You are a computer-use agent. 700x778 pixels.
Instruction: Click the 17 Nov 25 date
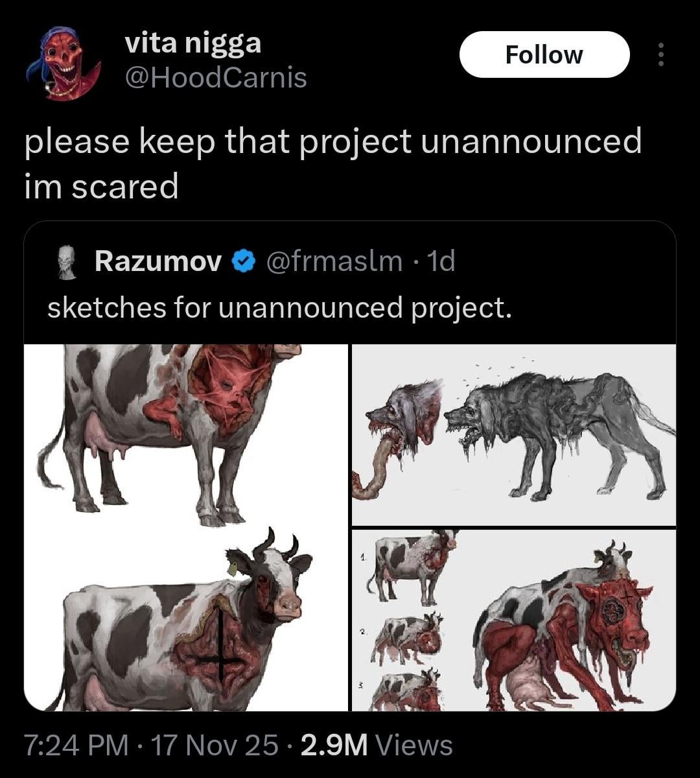pyautogui.click(x=215, y=746)
